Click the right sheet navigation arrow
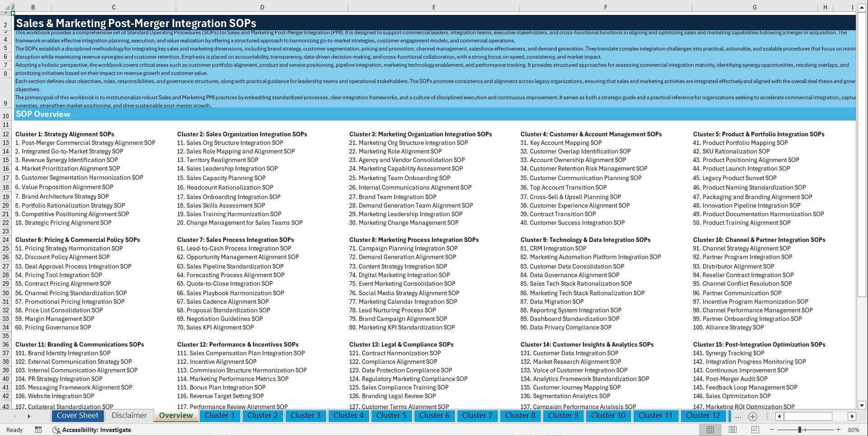This screenshot has width=868, height=436. [x=29, y=417]
